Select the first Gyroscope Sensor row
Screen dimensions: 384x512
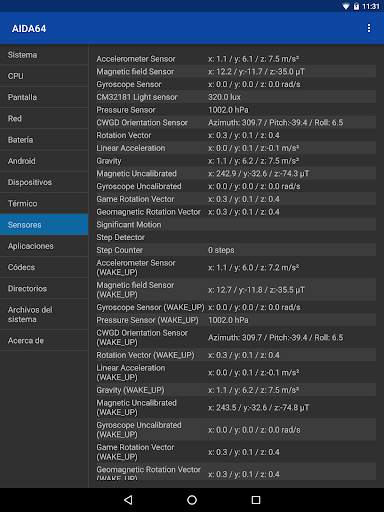236,84
